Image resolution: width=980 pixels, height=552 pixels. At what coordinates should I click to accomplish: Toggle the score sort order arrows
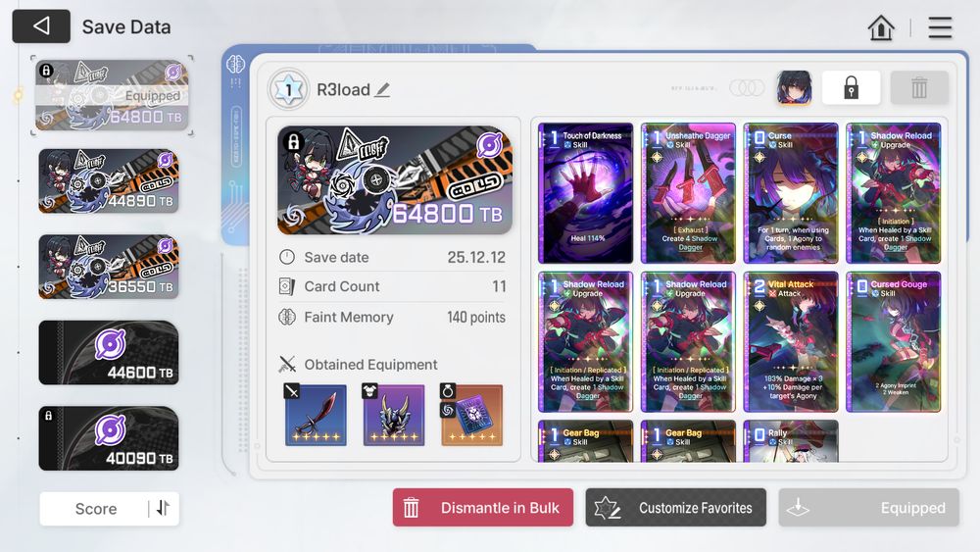(x=163, y=508)
